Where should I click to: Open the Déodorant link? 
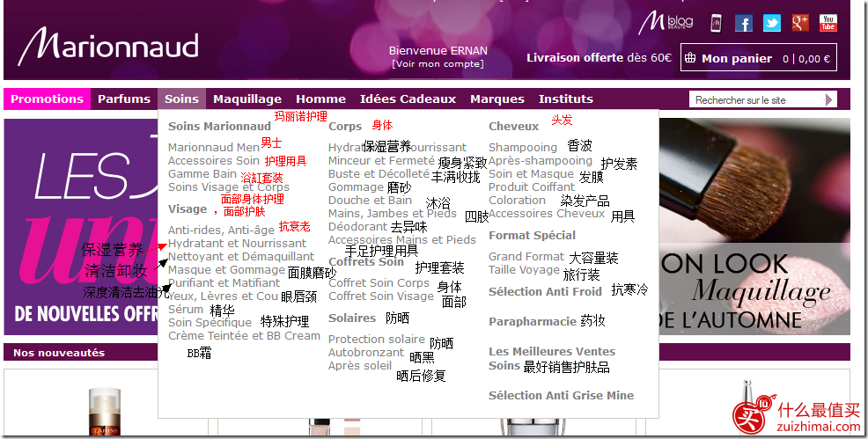(x=357, y=227)
